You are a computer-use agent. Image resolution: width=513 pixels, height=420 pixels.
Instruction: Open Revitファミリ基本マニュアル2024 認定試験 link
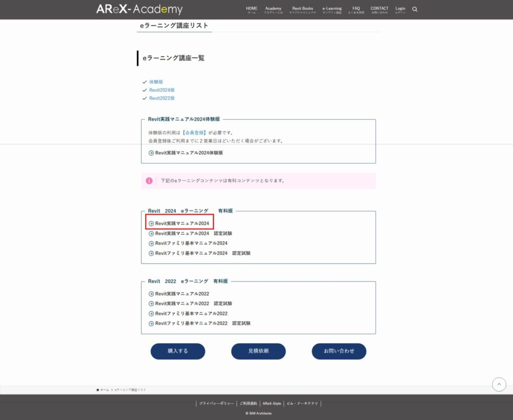pos(203,254)
